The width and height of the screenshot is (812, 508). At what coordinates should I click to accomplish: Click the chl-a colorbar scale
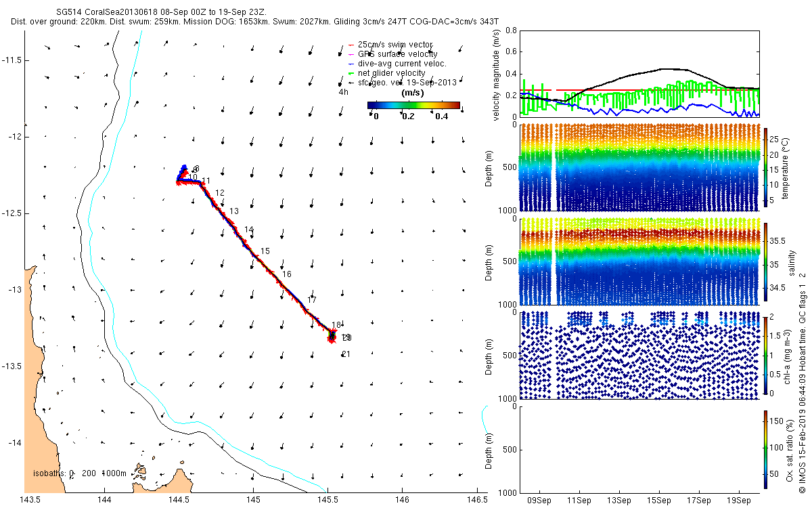[765, 355]
